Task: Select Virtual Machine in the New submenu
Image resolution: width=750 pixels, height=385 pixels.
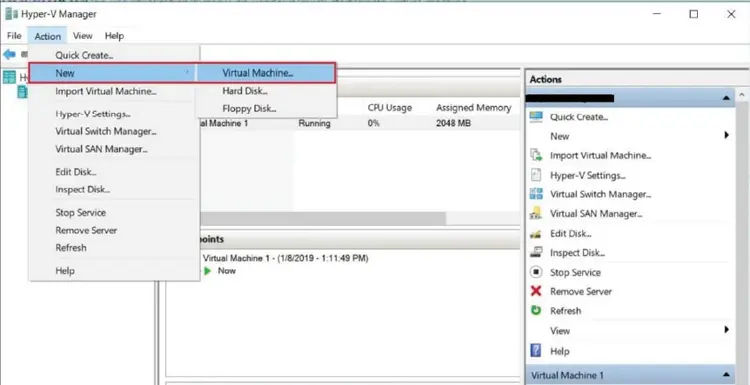Action: click(266, 73)
